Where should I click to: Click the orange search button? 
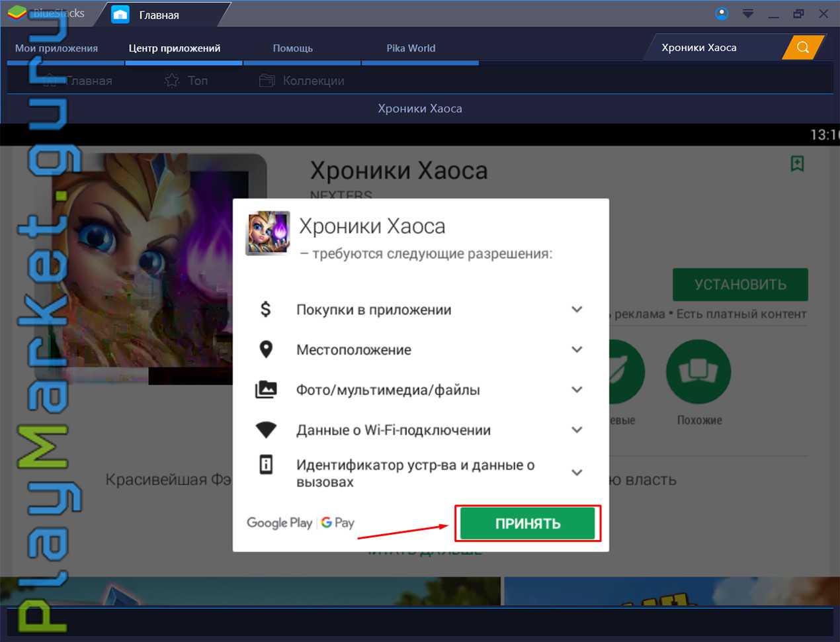(803, 47)
